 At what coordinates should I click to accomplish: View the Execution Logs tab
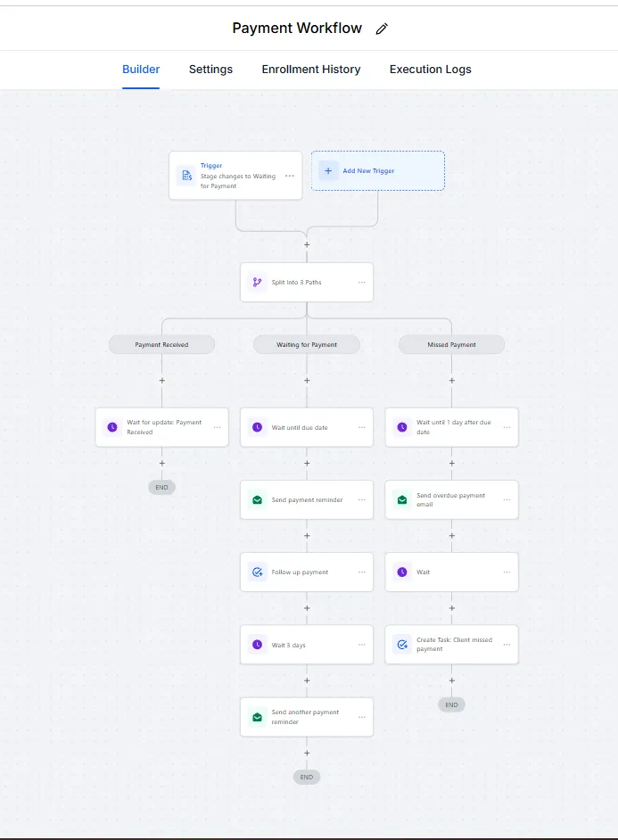(430, 69)
